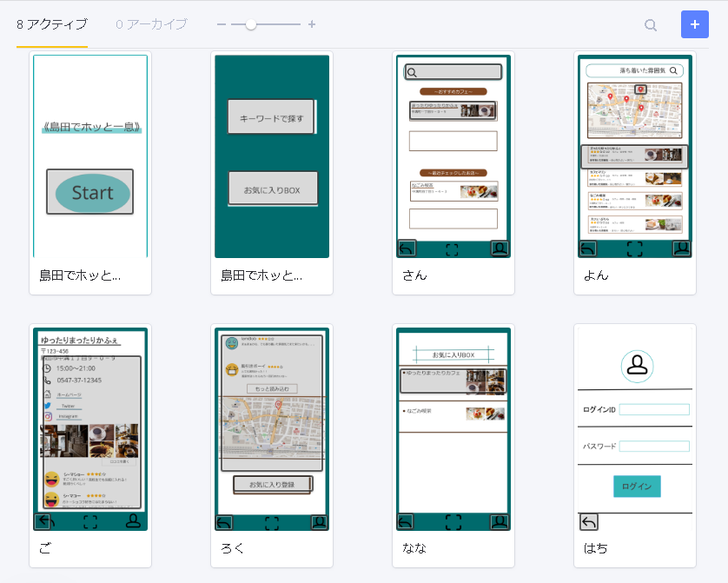Adjust the thumbnail size slider handle
This screenshot has width=728, height=583.
[x=251, y=24]
